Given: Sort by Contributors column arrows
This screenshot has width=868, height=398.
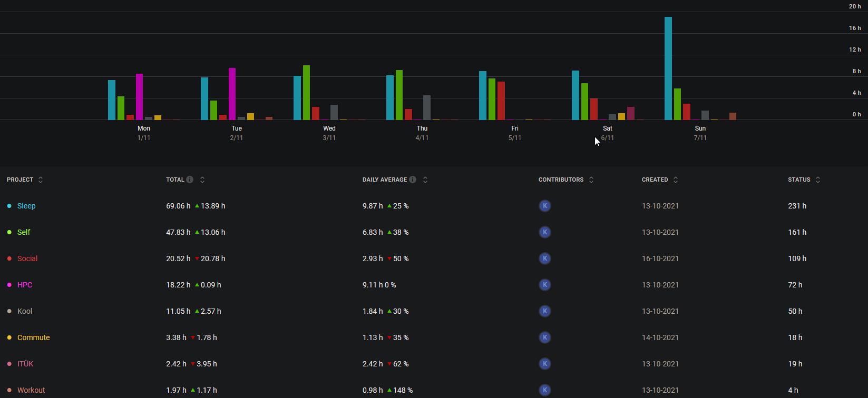Looking at the screenshot, I should click(x=591, y=180).
